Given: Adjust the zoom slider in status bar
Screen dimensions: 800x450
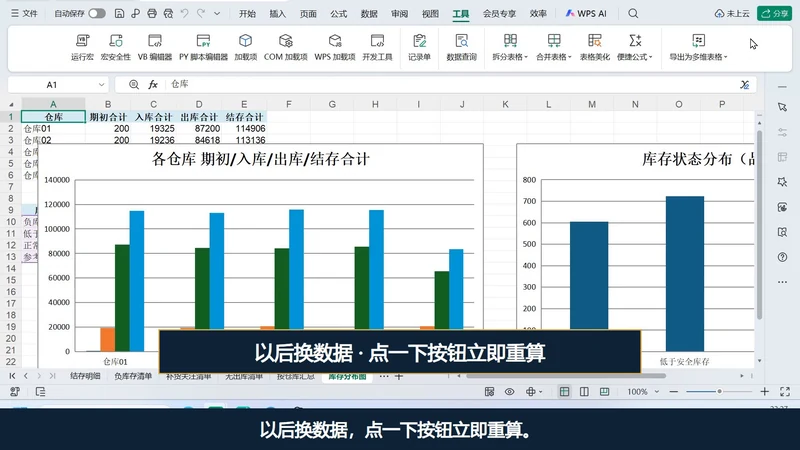Looking at the screenshot, I should (719, 392).
